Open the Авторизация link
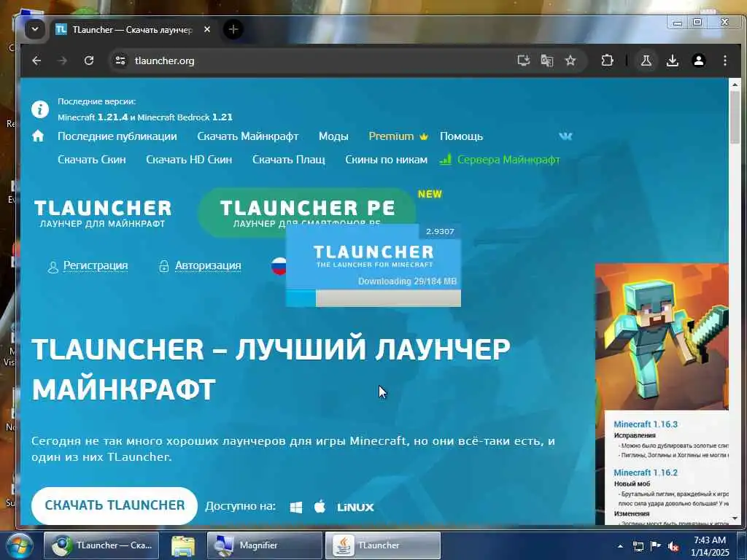Screen dimensions: 747x560 [208, 265]
